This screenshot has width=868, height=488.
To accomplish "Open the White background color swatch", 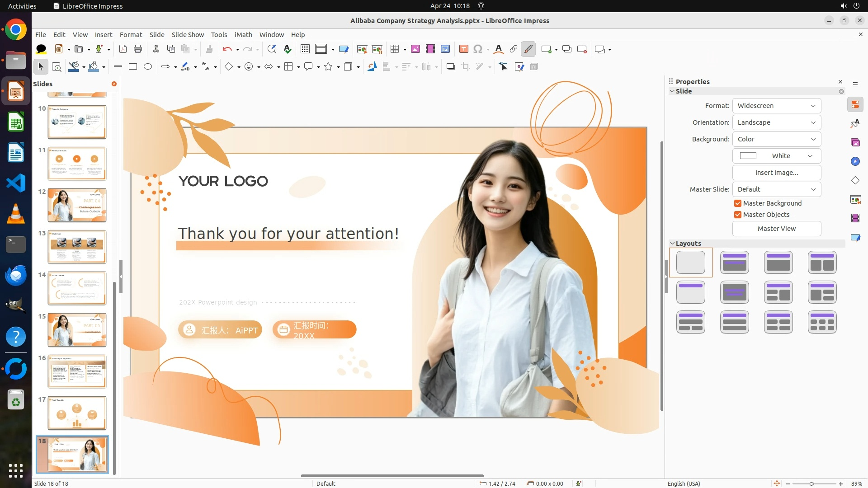I will point(776,156).
